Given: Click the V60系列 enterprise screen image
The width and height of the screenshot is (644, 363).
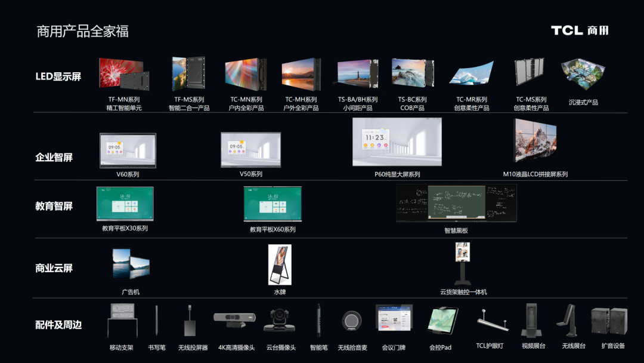Looking at the screenshot, I should click(x=128, y=150).
